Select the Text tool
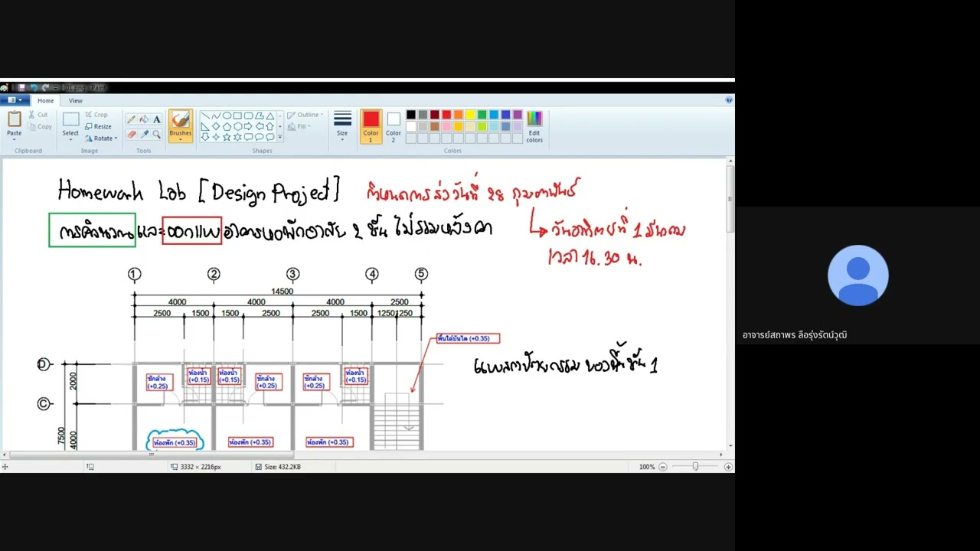Screen dimensions: 980x551 tap(156, 119)
